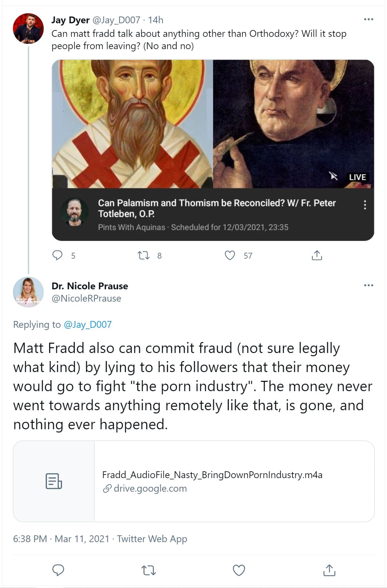This screenshot has width=387, height=588.
Task: Click the Jay Dyer display name
Action: [70, 20]
